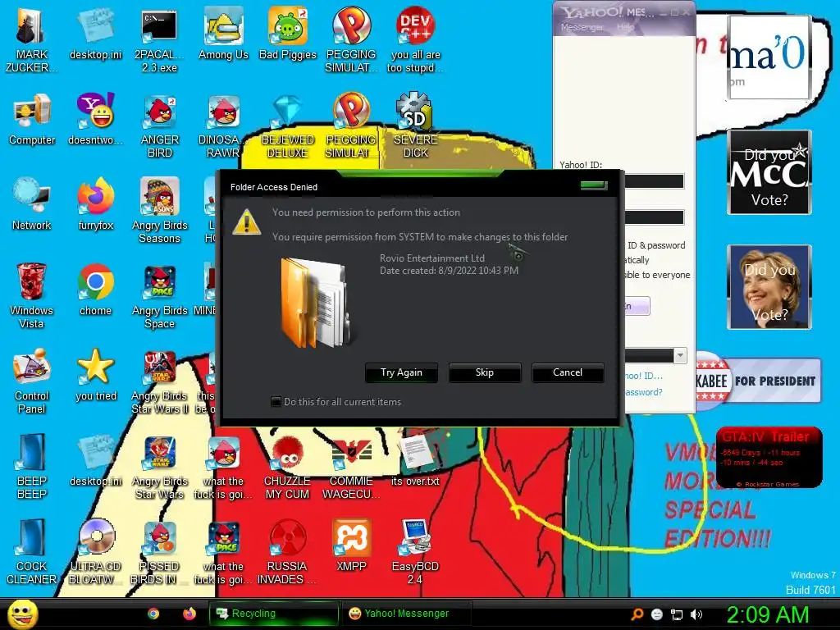Click the Yahoo 'oo! ID...' link
Image resolution: width=840 pixels, height=630 pixels.
(x=643, y=376)
